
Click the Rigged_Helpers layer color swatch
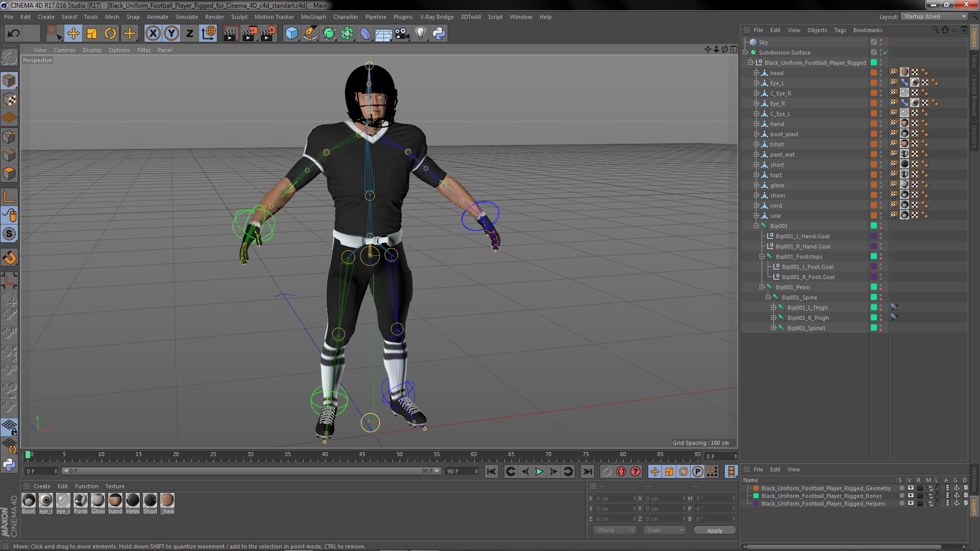756,504
